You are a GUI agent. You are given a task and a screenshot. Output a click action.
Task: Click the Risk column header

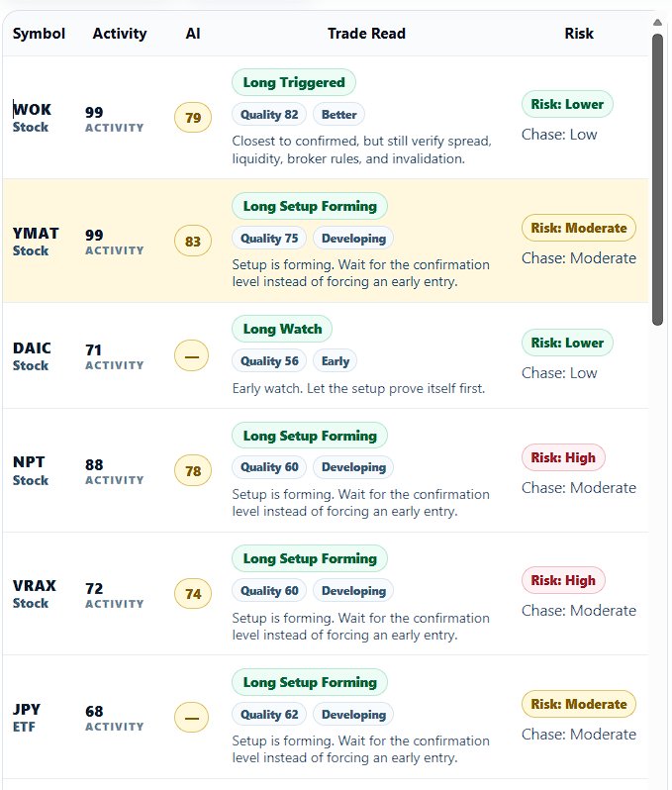[x=579, y=34]
